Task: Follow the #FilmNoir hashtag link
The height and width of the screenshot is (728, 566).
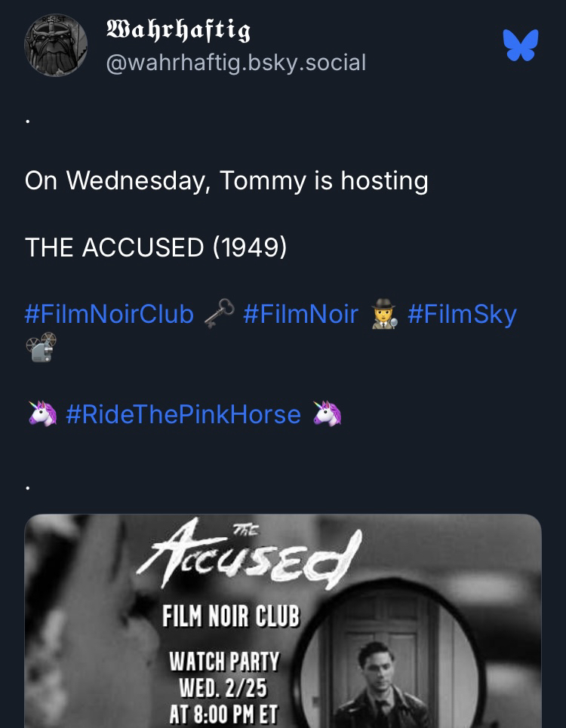Action: pos(300,313)
